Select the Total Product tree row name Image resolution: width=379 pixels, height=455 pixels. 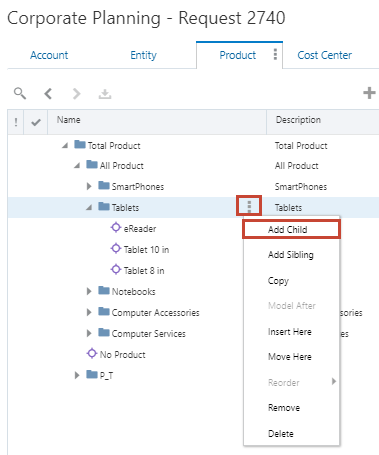(114, 146)
